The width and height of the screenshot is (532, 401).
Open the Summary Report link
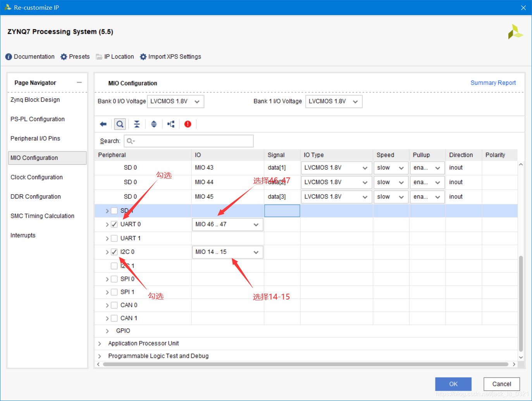[493, 83]
